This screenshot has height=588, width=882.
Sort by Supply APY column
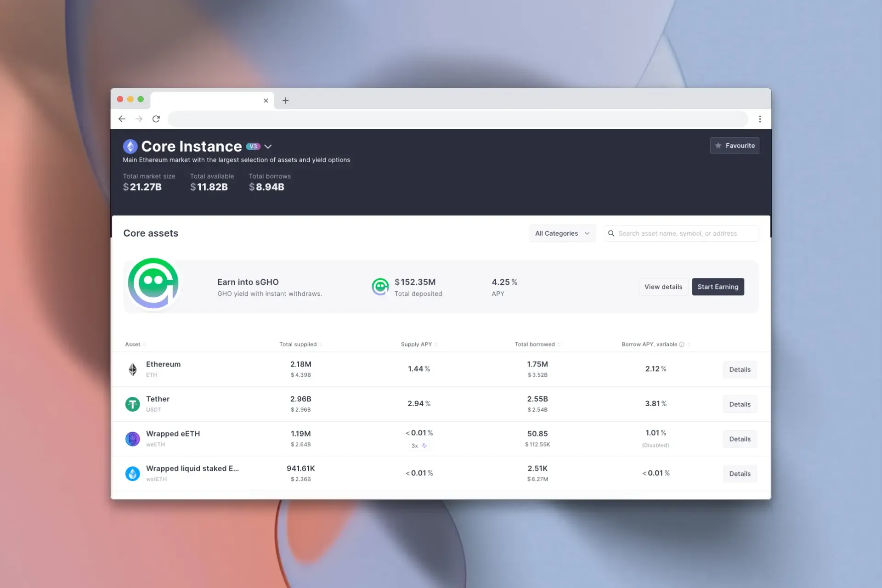click(418, 344)
